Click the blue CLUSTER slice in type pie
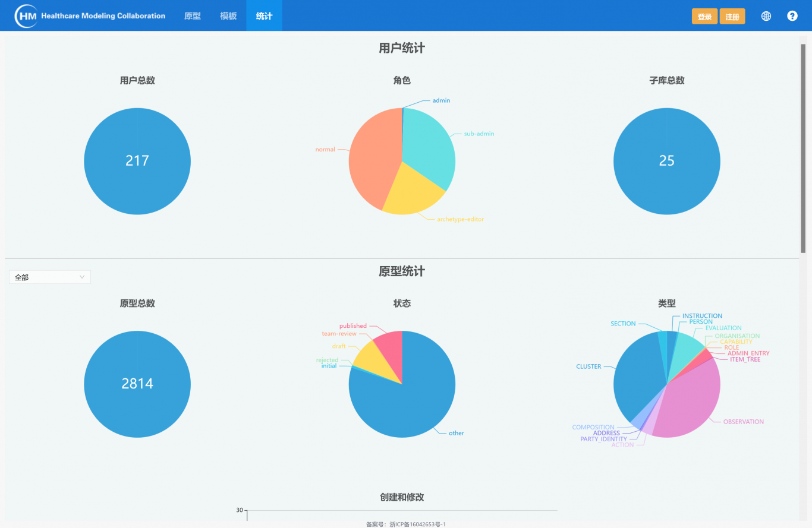This screenshot has width=812, height=528. (639, 377)
